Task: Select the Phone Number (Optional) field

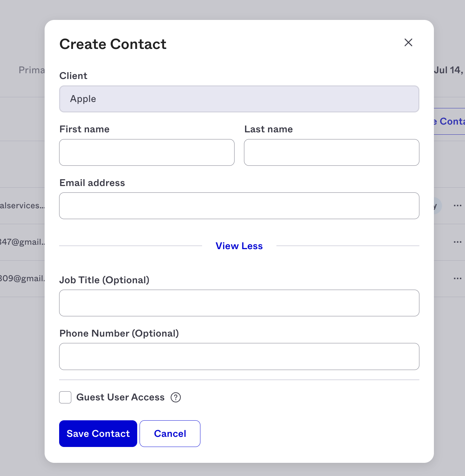Action: click(x=239, y=356)
